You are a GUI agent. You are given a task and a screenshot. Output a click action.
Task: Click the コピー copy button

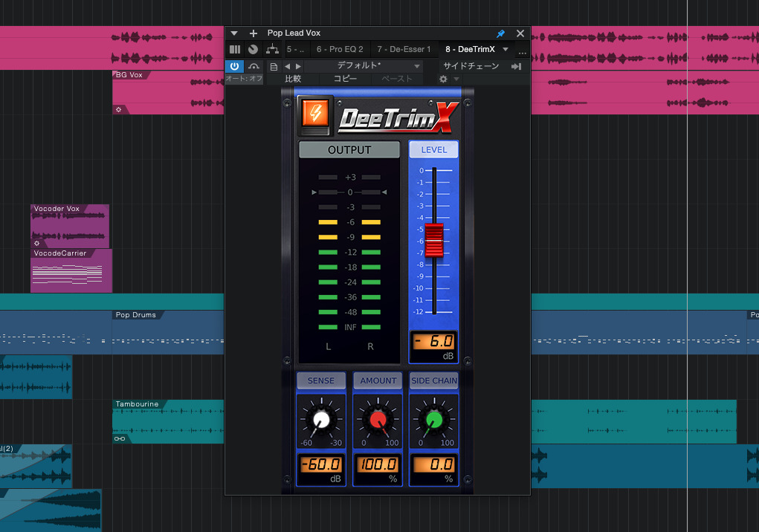(345, 79)
